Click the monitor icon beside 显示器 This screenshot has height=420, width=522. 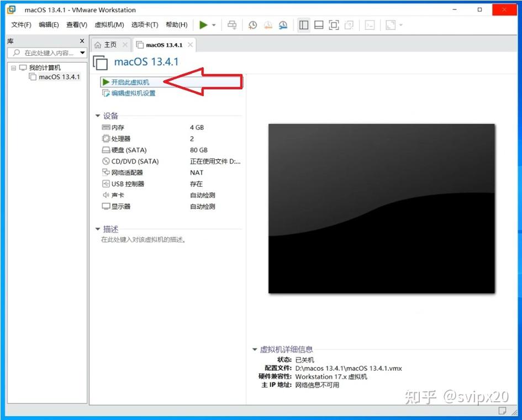[x=106, y=207]
